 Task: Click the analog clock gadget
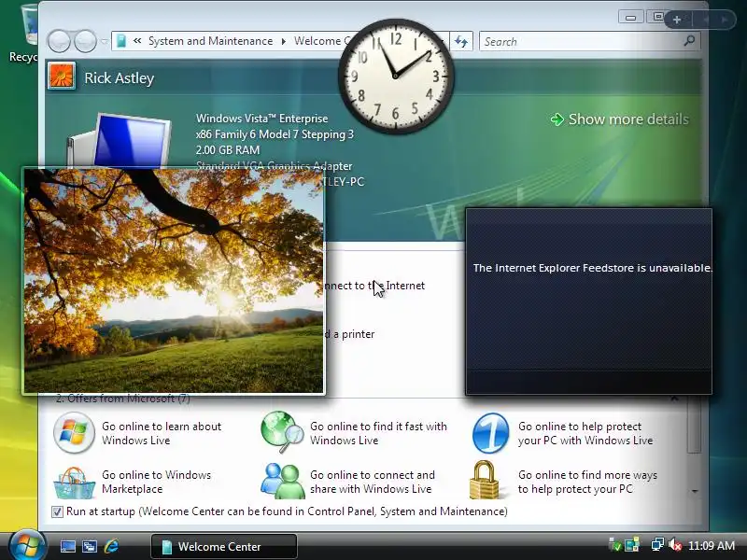(395, 77)
